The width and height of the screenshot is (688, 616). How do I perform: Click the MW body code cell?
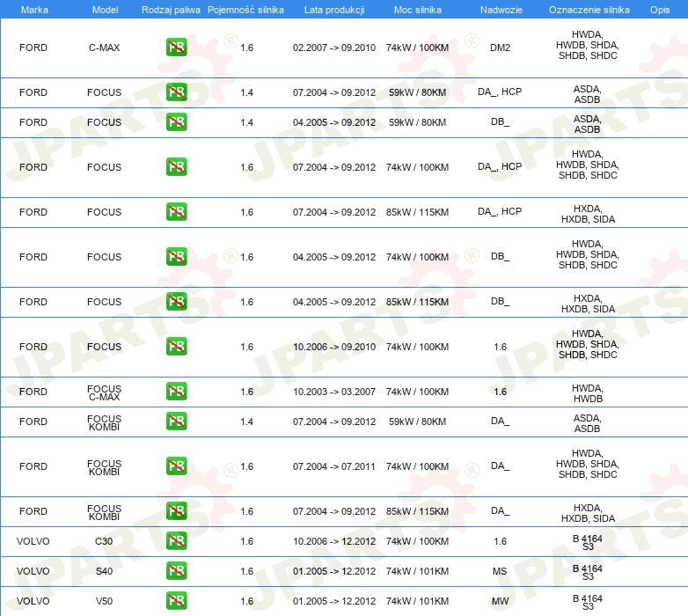tap(500, 601)
